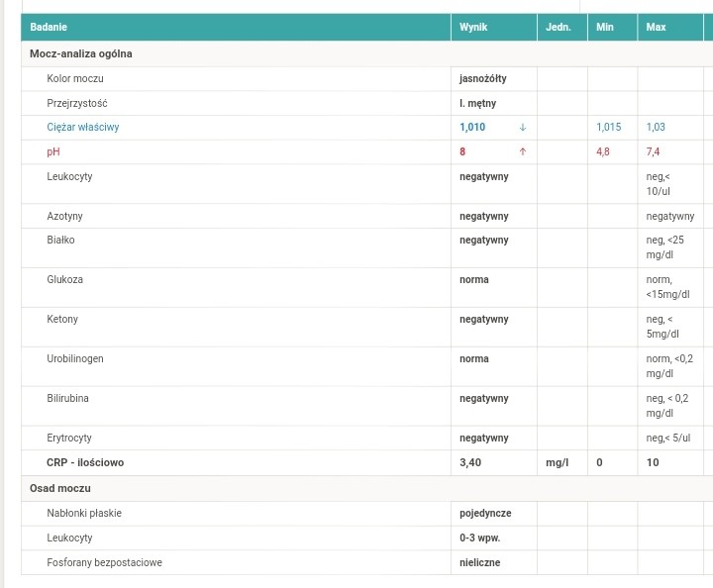Screen dimensions: 713x588
Task: Select the Mocz-analiza ogólna section heading
Action: click(x=81, y=53)
